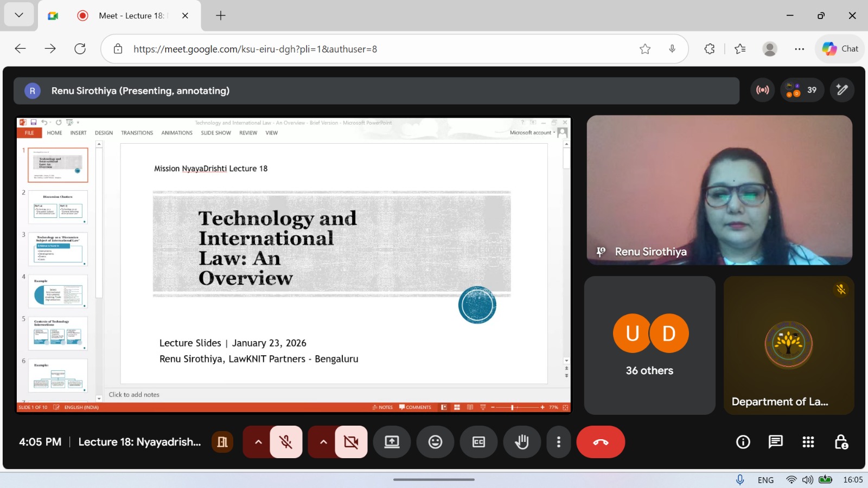This screenshot has width=868, height=488.
Task: Unmute the microphone in Meet
Action: click(x=286, y=442)
